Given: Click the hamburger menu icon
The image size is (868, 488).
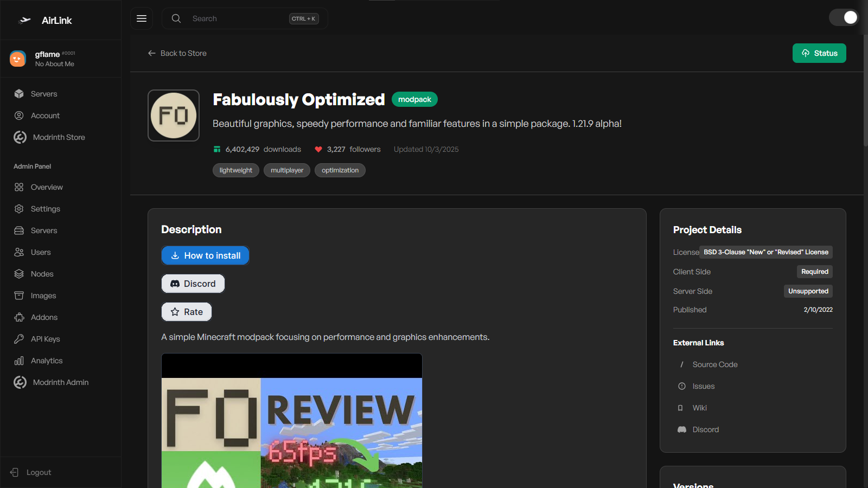Looking at the screenshot, I should point(142,18).
